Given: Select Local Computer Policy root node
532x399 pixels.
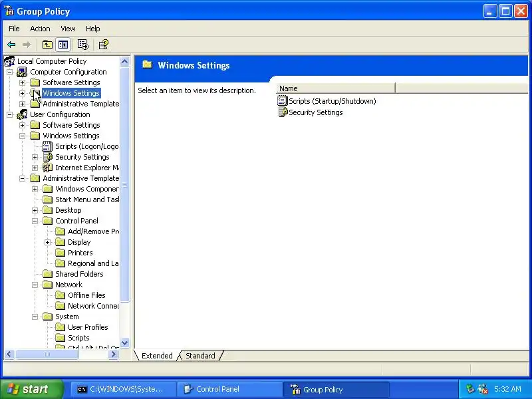Looking at the screenshot, I should 52,61.
